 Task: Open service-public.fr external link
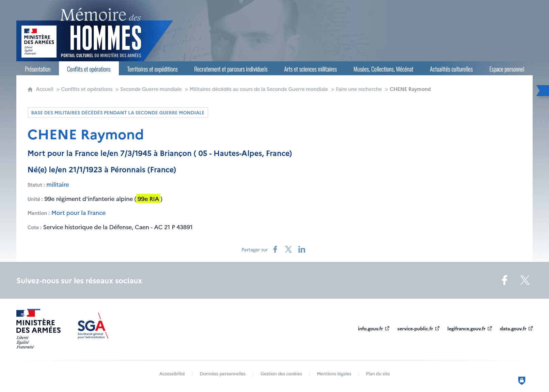(418, 329)
